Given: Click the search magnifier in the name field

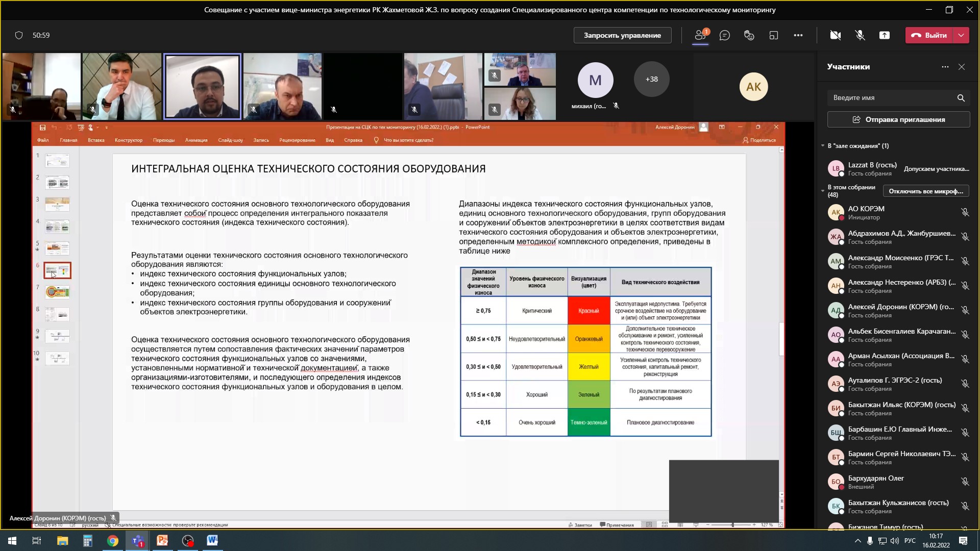Looking at the screenshot, I should pyautogui.click(x=961, y=98).
